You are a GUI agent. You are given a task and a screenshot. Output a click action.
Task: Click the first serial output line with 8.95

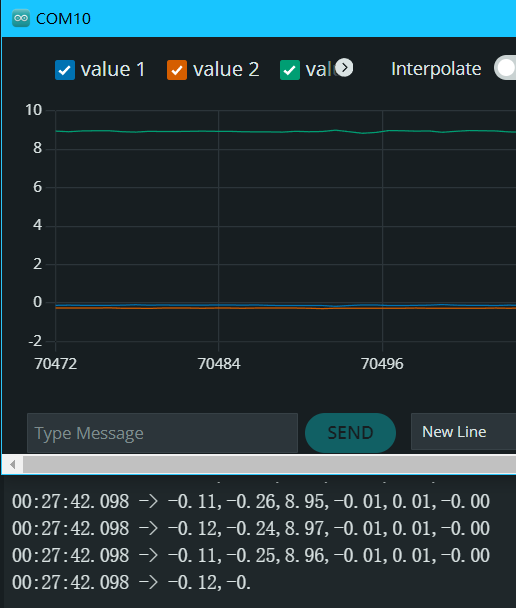(x=251, y=501)
